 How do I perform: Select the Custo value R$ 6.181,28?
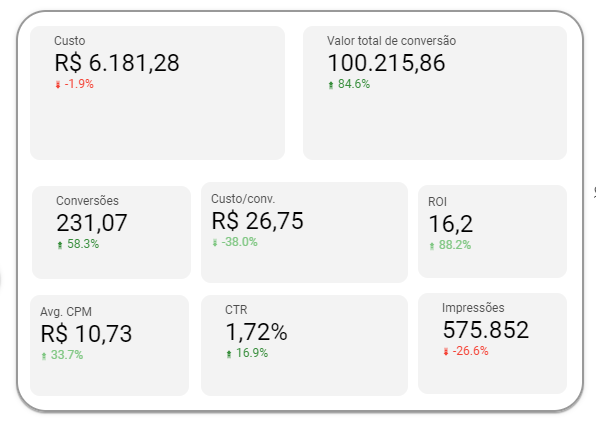coord(117,63)
